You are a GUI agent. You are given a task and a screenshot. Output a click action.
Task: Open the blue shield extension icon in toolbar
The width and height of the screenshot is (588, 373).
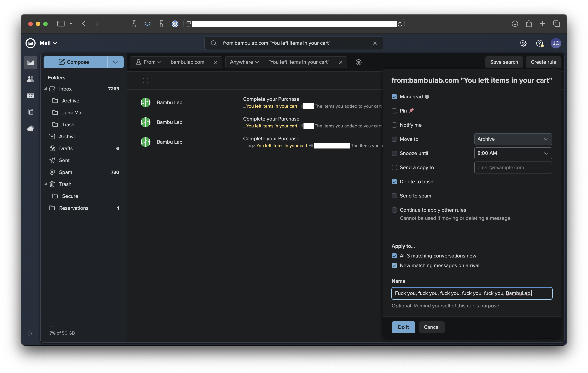click(x=147, y=24)
